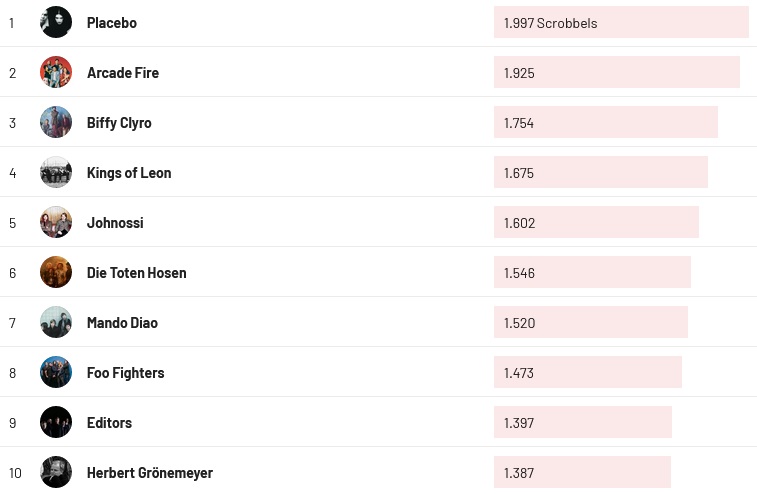The width and height of the screenshot is (757, 494).
Task: Click the Kings of Leon name
Action: tap(129, 172)
